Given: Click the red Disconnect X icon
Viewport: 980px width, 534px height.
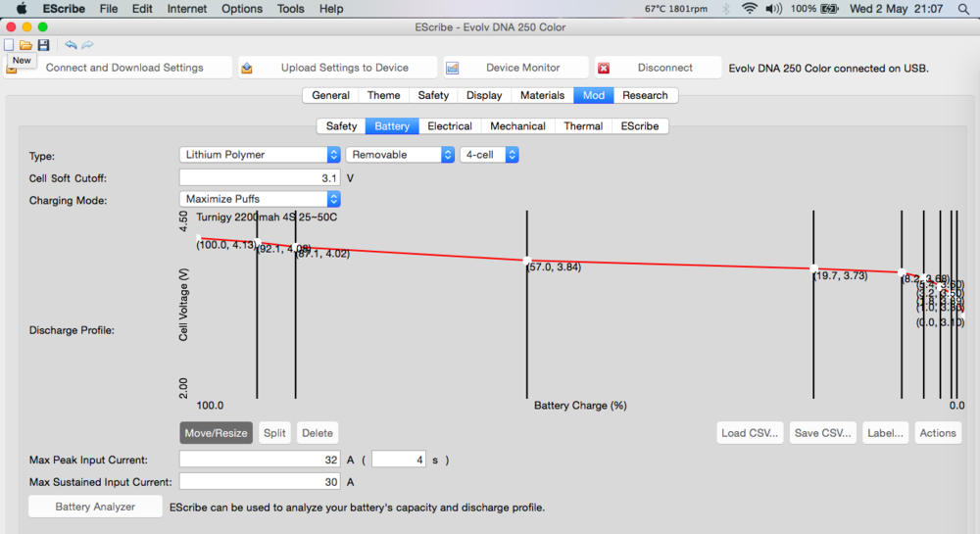Looking at the screenshot, I should pos(604,68).
